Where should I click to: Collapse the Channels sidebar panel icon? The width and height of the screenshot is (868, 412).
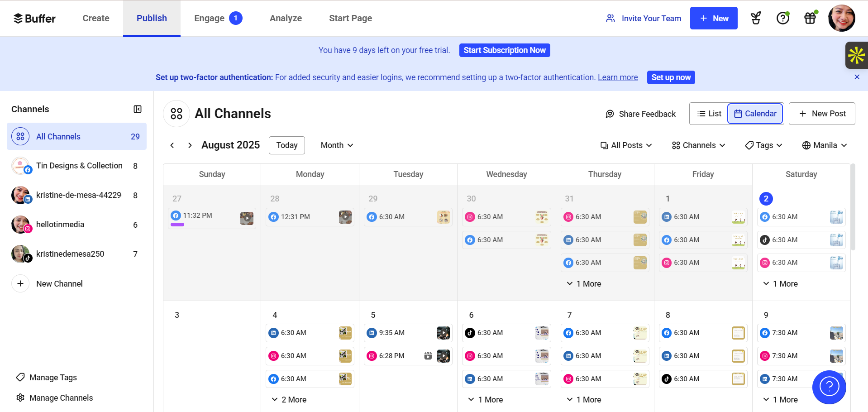click(x=138, y=109)
